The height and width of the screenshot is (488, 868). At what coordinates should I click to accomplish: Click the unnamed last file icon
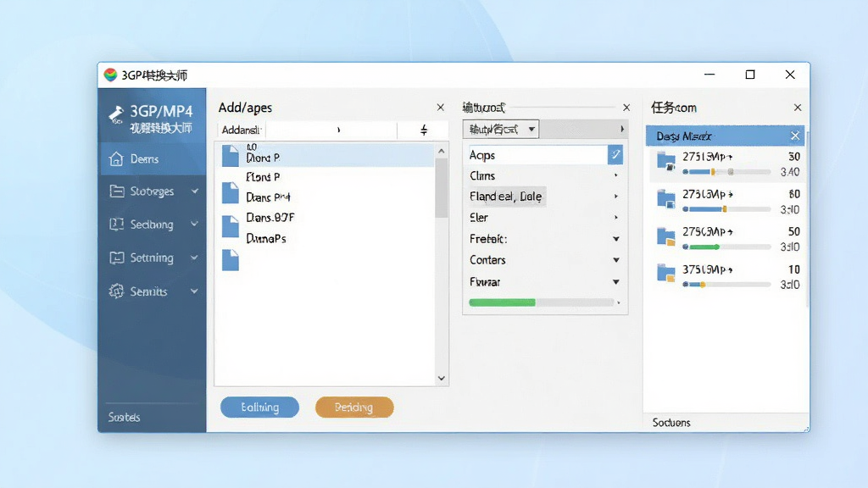pyautogui.click(x=231, y=260)
